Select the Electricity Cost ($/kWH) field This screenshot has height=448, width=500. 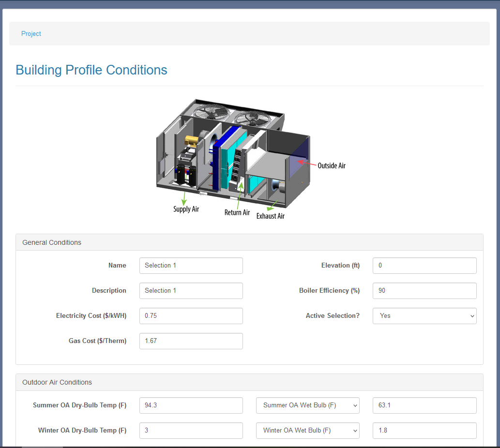(x=191, y=316)
